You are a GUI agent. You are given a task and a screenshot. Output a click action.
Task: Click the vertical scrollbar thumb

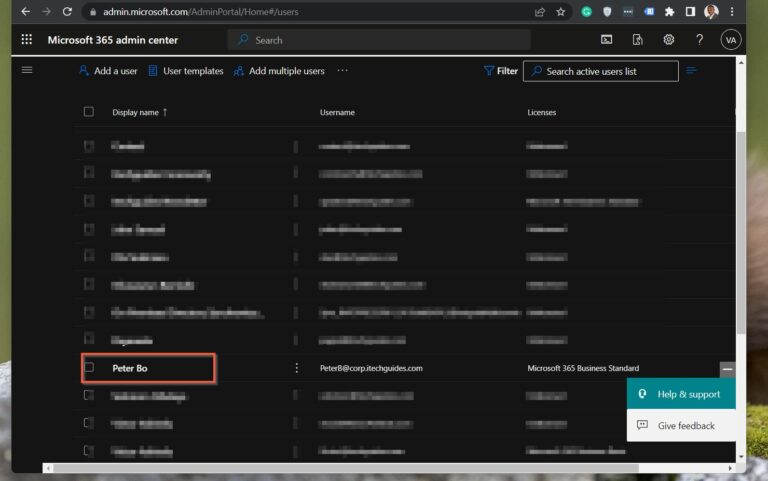[x=741, y=233]
